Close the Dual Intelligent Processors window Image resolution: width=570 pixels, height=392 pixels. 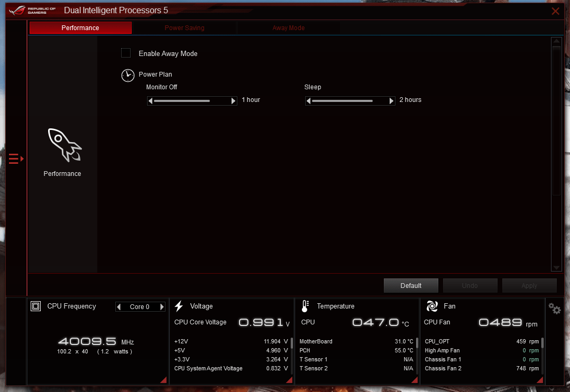[555, 11]
